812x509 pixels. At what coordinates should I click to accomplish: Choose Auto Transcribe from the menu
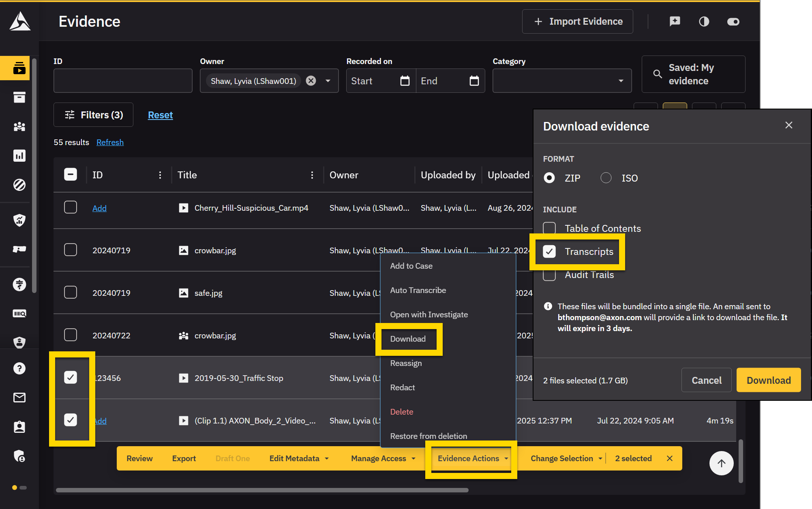point(418,290)
